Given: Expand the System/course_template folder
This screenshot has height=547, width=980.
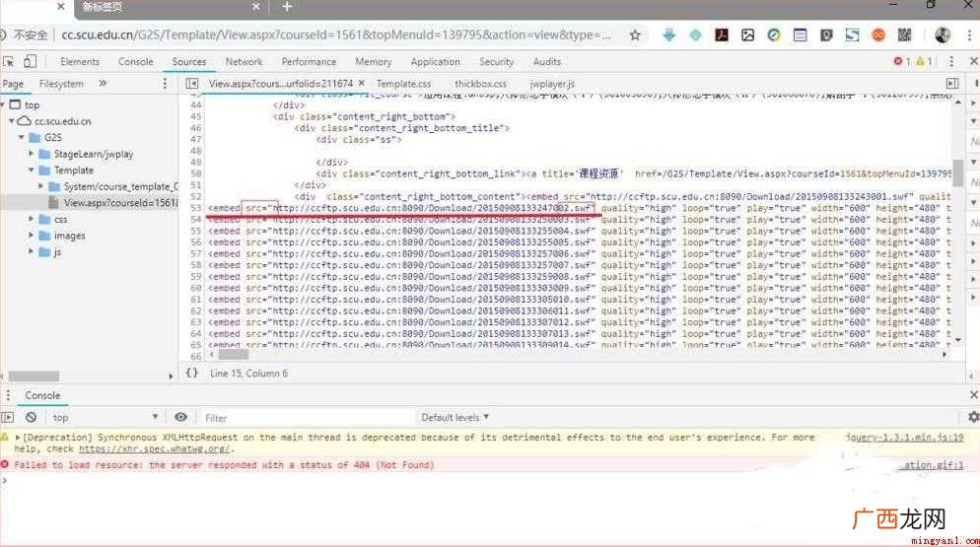Looking at the screenshot, I should click(x=41, y=185).
